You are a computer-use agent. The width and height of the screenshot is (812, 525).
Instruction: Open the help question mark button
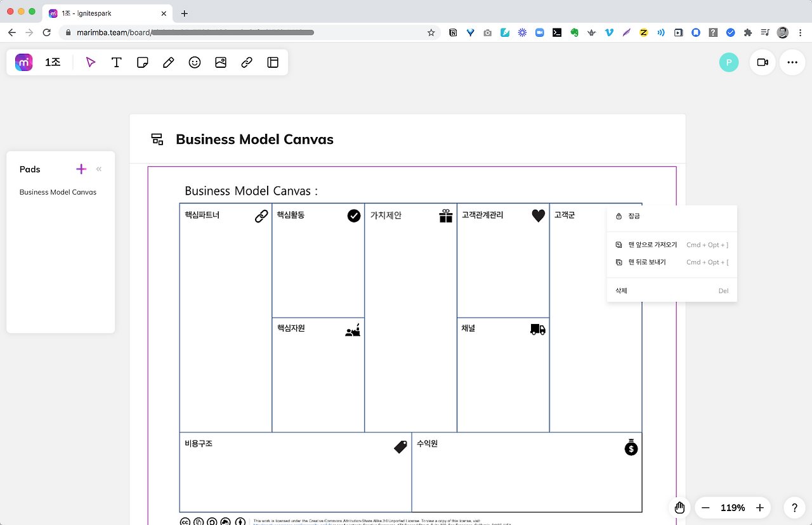(x=794, y=508)
